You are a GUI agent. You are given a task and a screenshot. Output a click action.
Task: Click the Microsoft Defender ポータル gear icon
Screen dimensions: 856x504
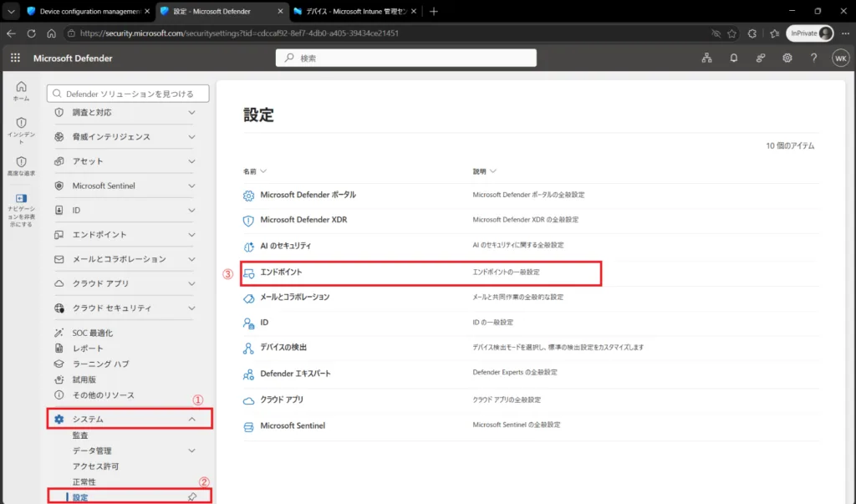tap(248, 196)
